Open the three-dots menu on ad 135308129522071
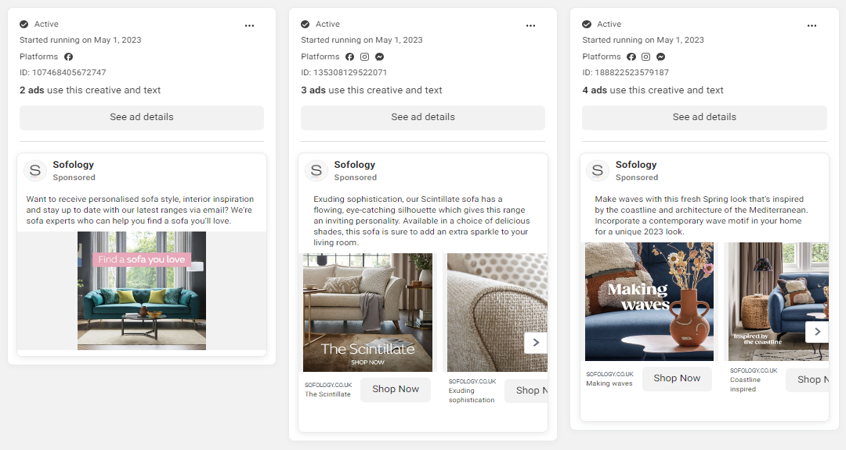This screenshot has height=450, width=846. 530,25
